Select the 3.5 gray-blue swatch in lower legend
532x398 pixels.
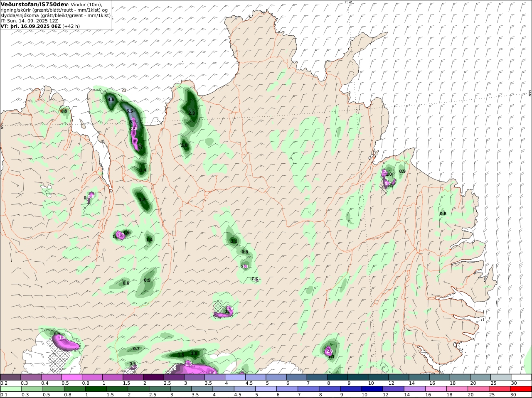point(202,389)
